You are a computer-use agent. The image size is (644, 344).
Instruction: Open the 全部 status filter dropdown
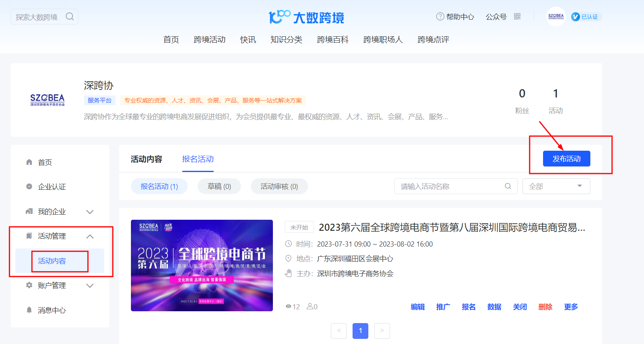coord(556,186)
